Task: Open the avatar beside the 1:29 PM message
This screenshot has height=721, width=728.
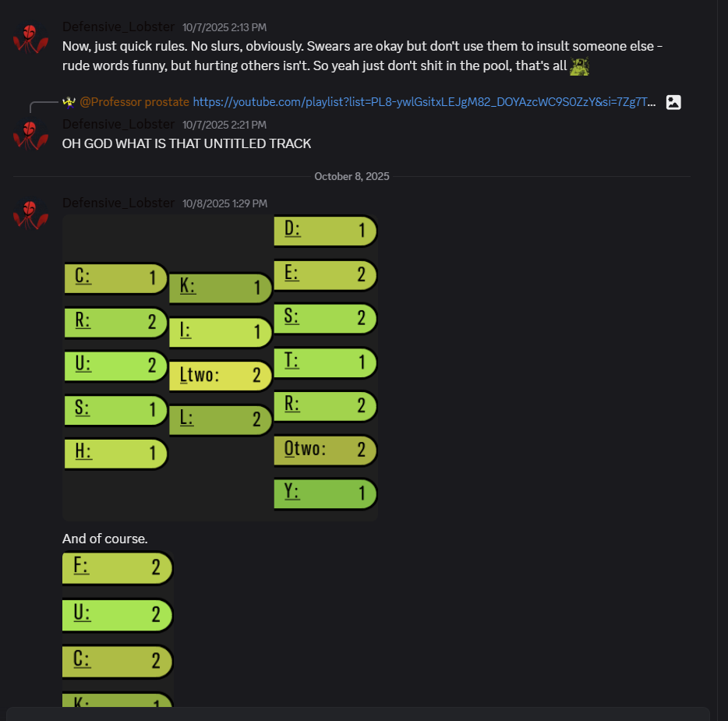Action: pyautogui.click(x=30, y=214)
